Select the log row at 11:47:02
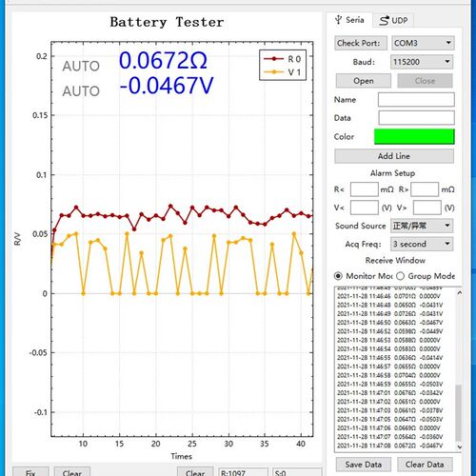 tap(389, 402)
